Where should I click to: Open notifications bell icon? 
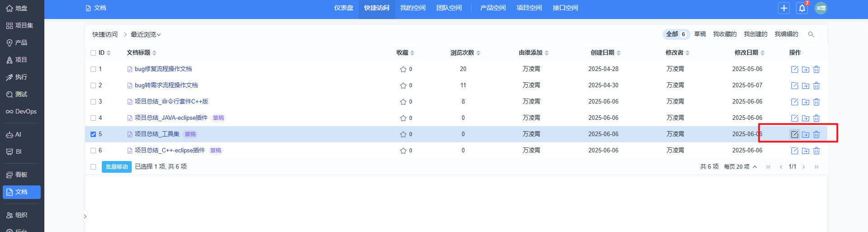coord(802,8)
